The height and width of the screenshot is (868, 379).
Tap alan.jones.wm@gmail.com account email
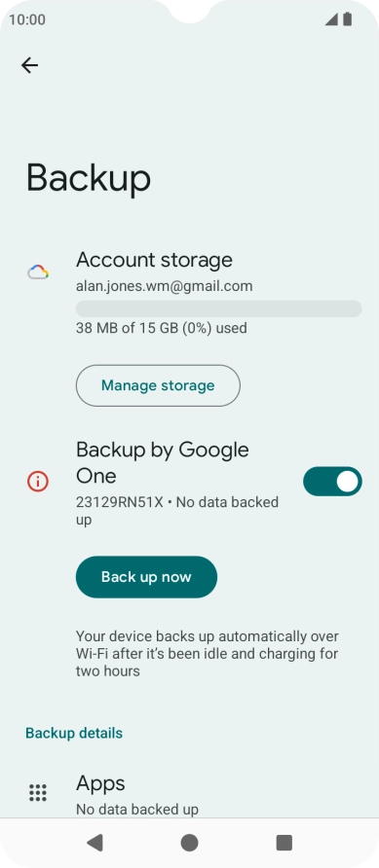(x=164, y=286)
